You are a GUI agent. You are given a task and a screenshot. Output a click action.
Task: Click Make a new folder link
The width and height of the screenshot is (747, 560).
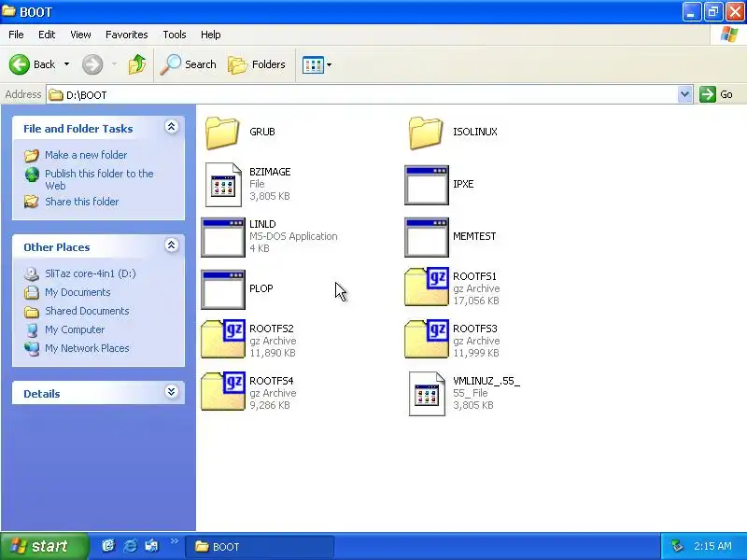coord(86,155)
